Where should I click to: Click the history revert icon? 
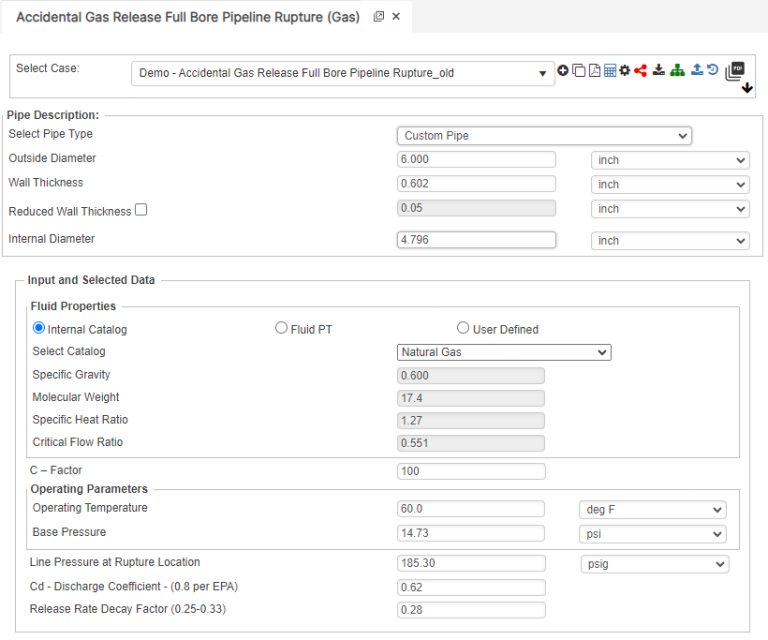(x=712, y=71)
